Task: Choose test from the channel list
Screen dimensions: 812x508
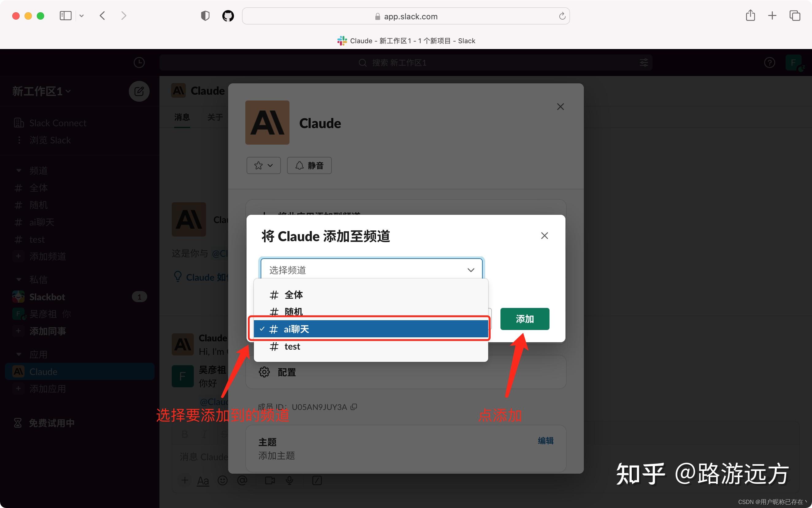Action: 371,347
